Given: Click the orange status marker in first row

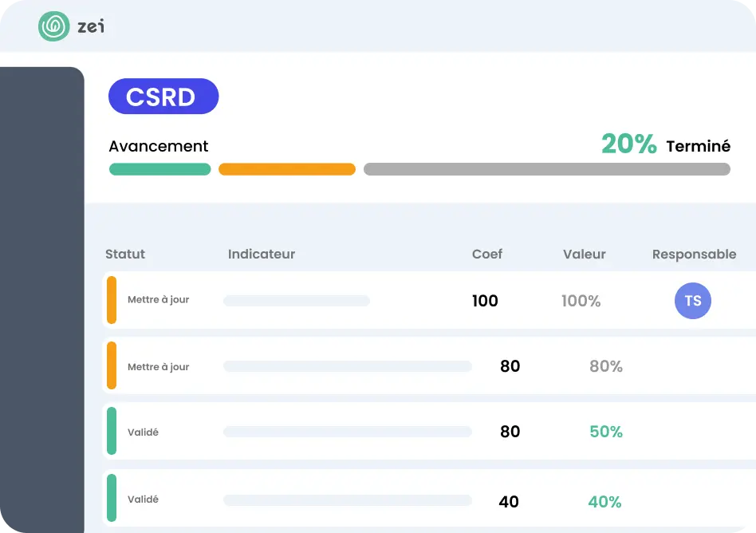Looking at the screenshot, I should 112,300.
